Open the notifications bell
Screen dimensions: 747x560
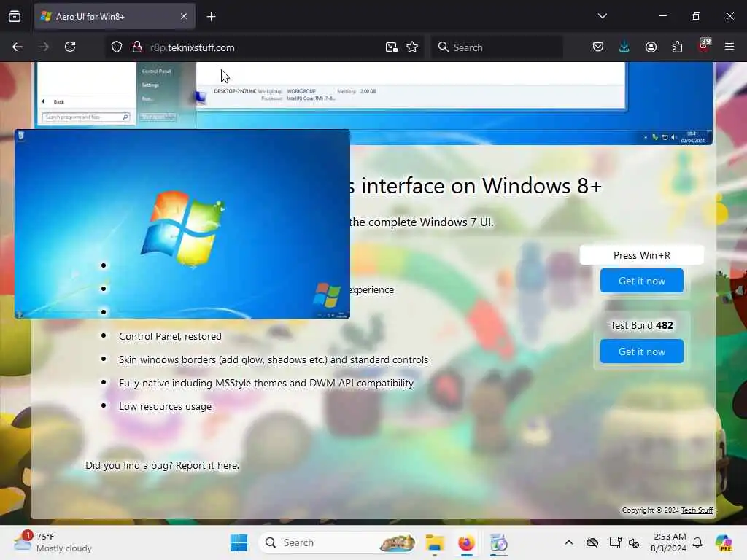697,542
